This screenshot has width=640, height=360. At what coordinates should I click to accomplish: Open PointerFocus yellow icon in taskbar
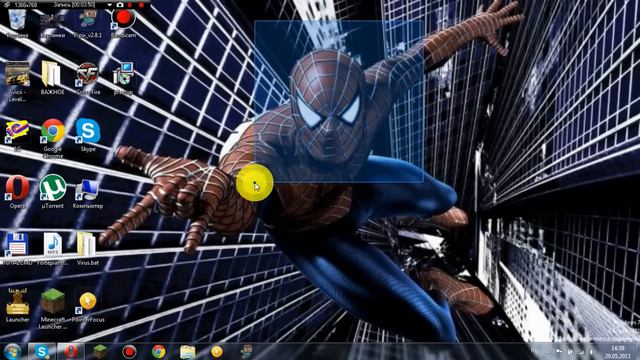click(x=217, y=351)
